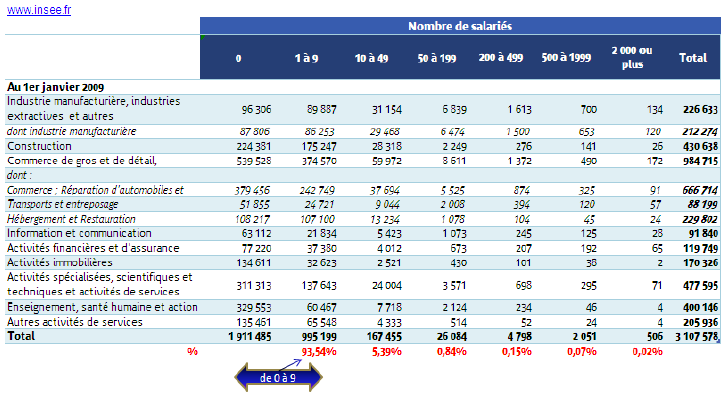Select the 'Au 1er janvier 2009' cell
728x404 pixels.
click(x=56, y=87)
